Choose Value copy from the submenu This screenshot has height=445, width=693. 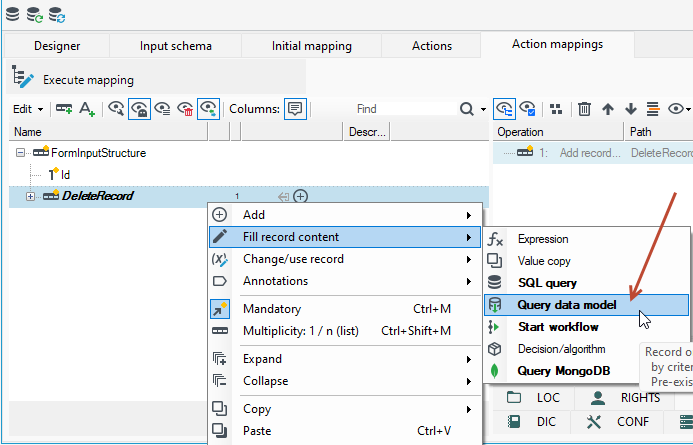pyautogui.click(x=586, y=261)
